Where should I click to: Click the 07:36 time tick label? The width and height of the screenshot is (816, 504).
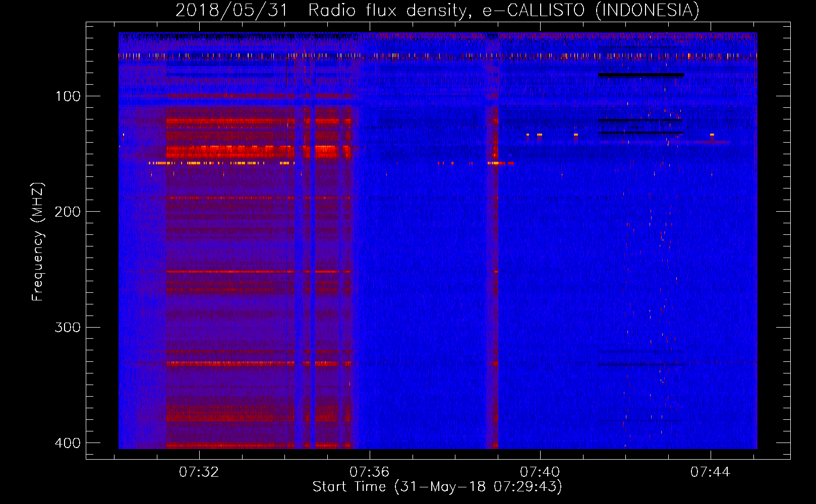pyautogui.click(x=370, y=472)
